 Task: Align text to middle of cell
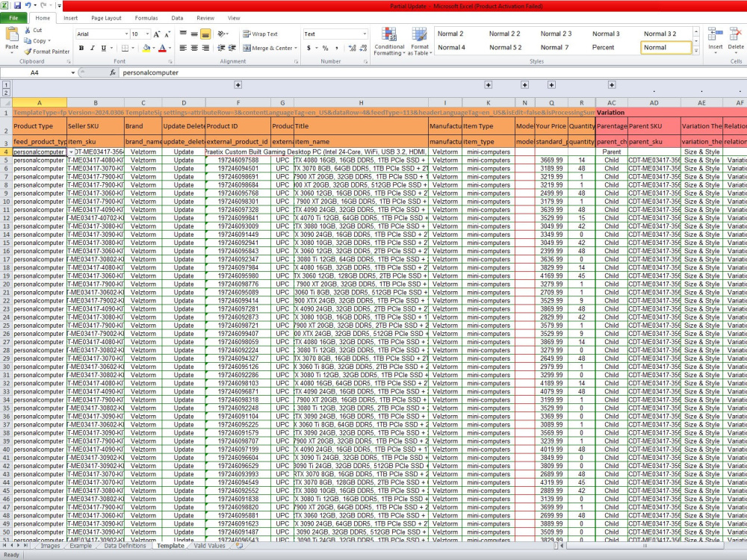[194, 34]
